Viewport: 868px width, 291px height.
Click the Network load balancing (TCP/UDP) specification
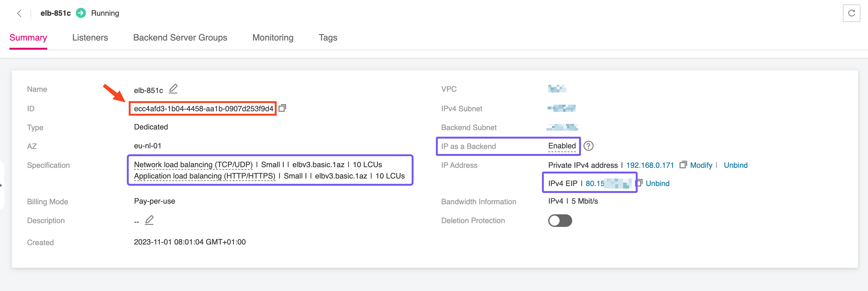pos(193,165)
